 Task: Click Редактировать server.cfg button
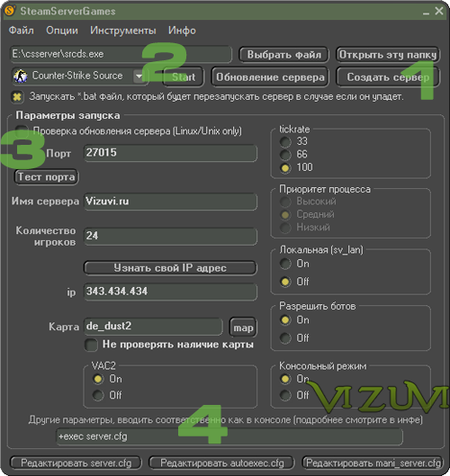pos(76,463)
